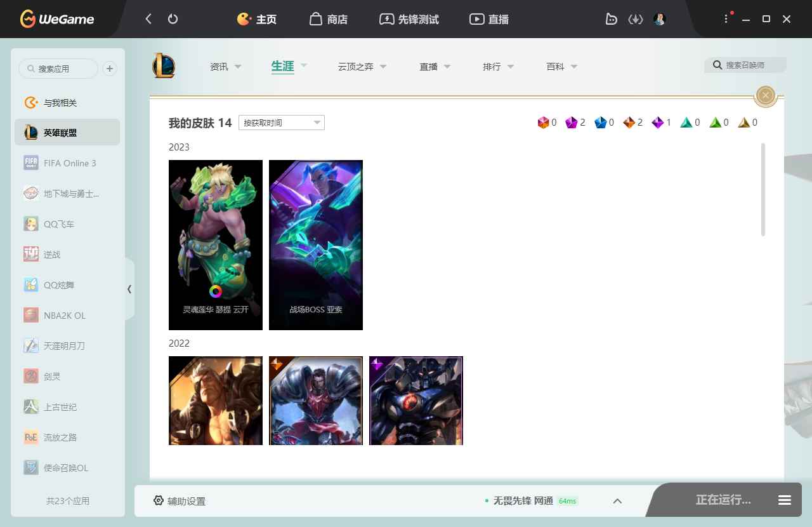Click the 天涯明月刀 game icon
812x527 pixels.
point(31,346)
